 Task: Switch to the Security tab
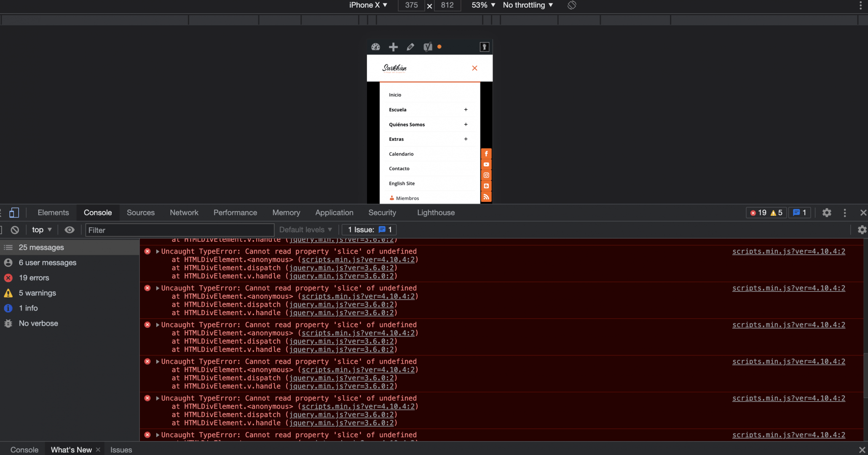tap(382, 213)
